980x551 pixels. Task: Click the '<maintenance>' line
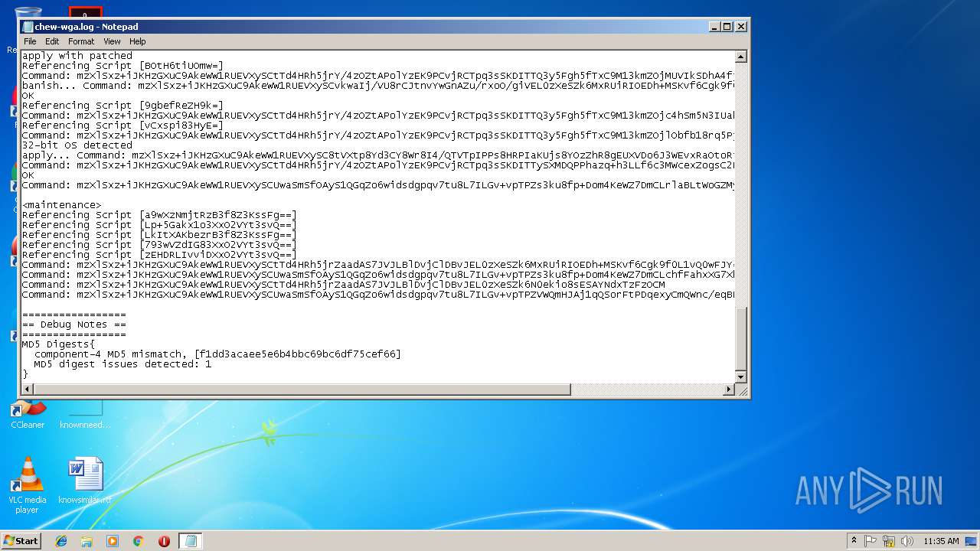pyautogui.click(x=62, y=205)
